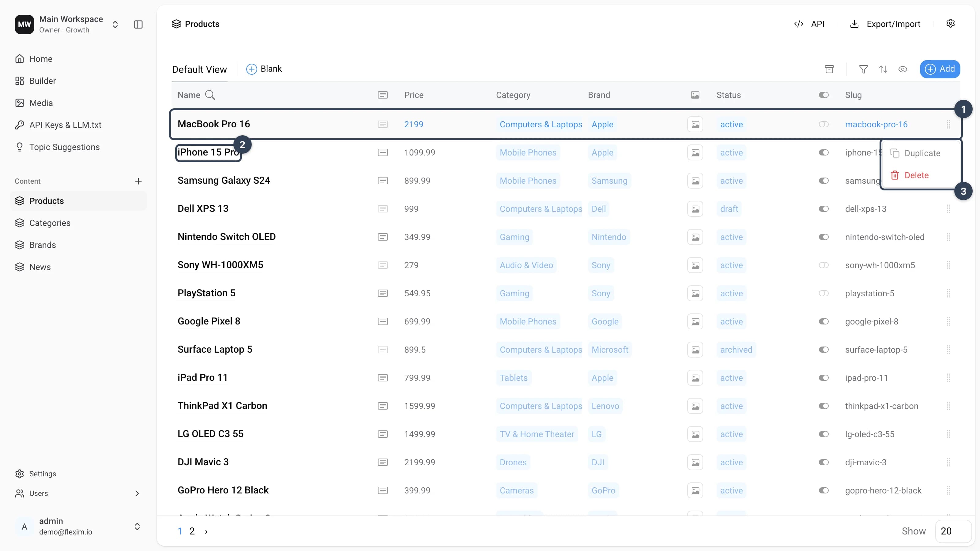This screenshot has width=980, height=551.
Task: Open description icon for Nintendo Switch OLED
Action: coord(383,237)
